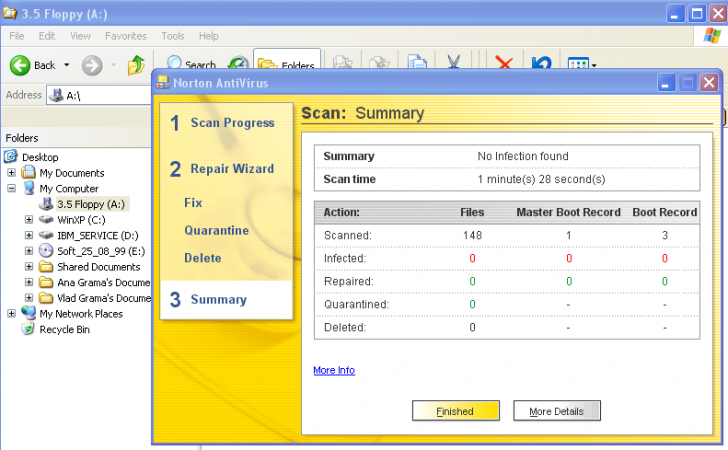
Task: Go up one folder level
Action: (136, 65)
